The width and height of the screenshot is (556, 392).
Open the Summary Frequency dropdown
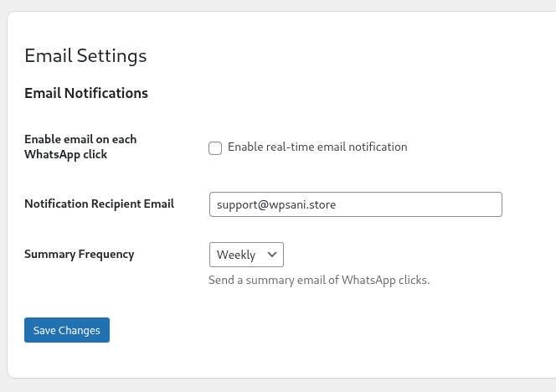coord(246,255)
